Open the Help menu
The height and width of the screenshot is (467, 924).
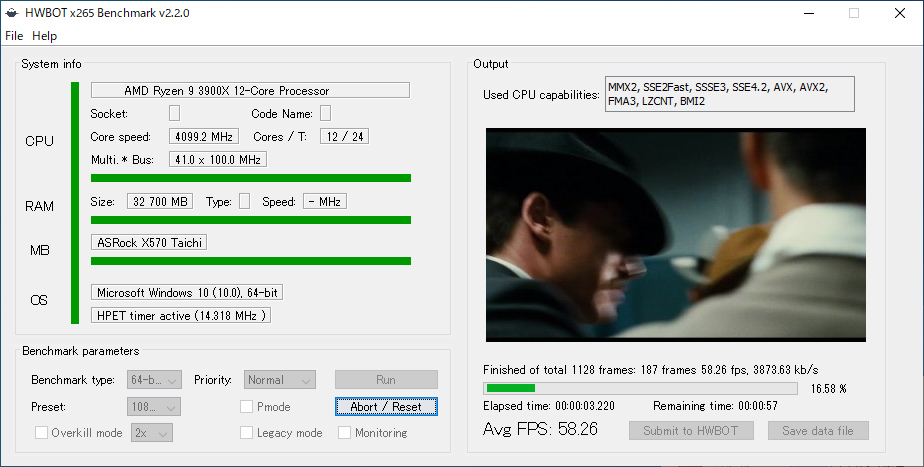44,36
